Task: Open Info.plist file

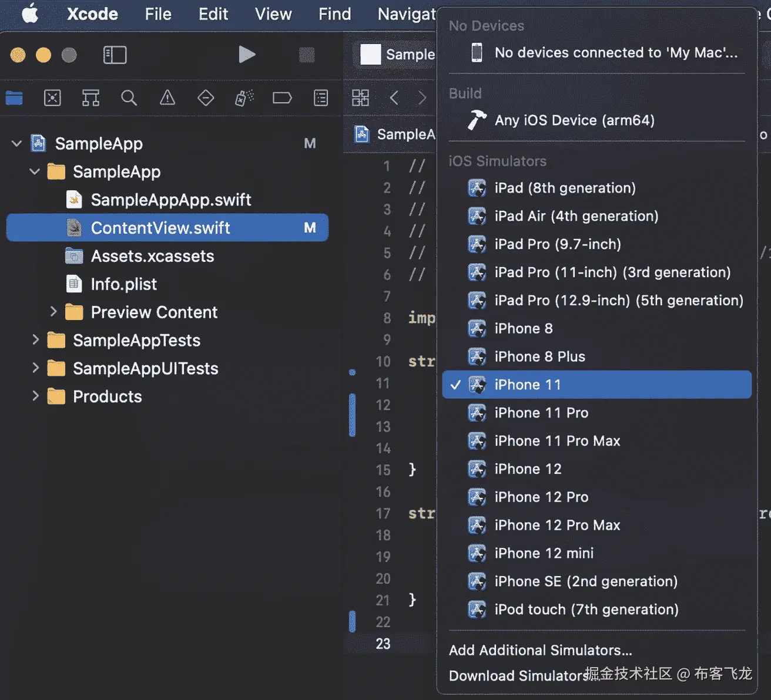Action: tap(167, 284)
